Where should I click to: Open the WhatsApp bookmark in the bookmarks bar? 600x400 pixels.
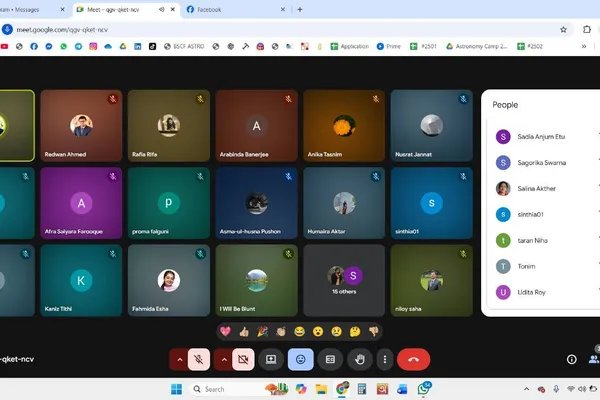(x=64, y=46)
